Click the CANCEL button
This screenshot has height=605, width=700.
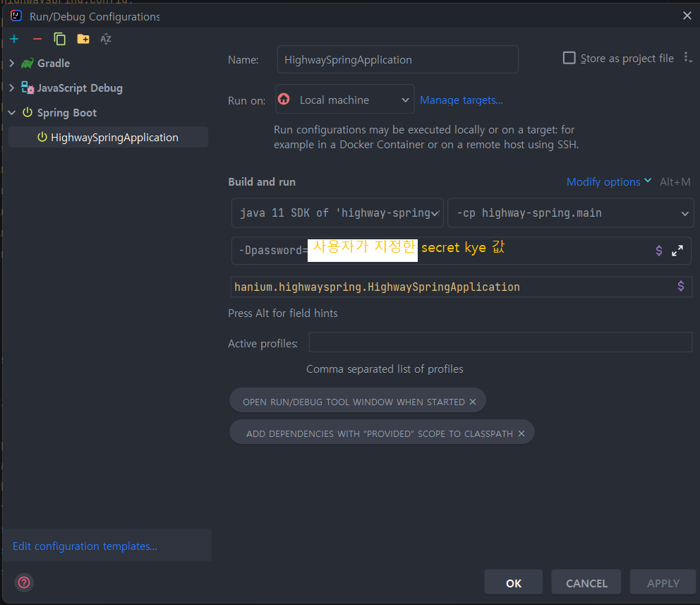[586, 582]
